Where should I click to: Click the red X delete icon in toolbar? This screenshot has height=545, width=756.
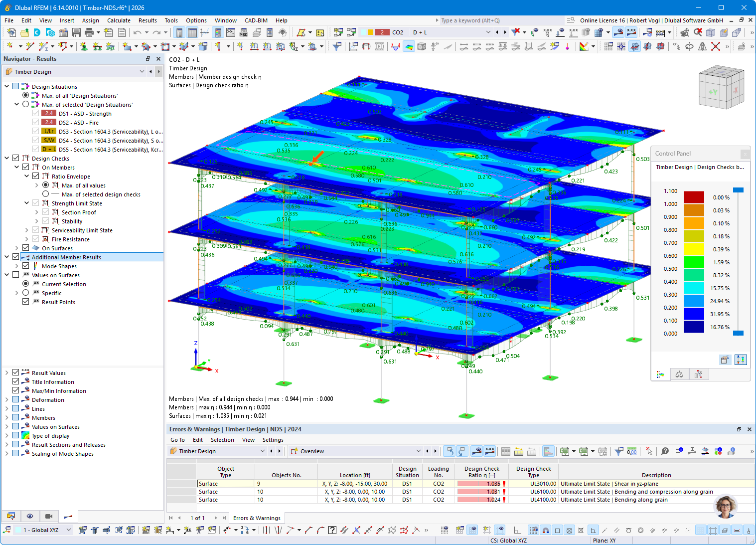716,46
